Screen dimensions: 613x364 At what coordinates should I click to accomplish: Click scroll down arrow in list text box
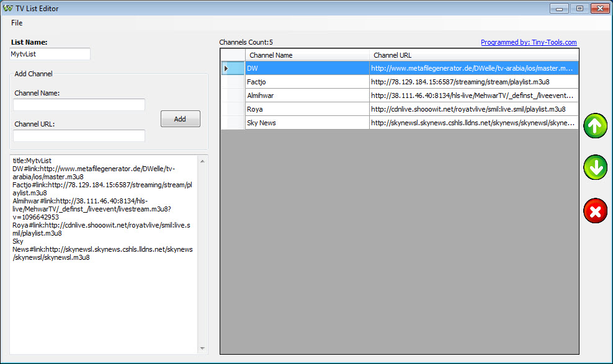[202, 348]
